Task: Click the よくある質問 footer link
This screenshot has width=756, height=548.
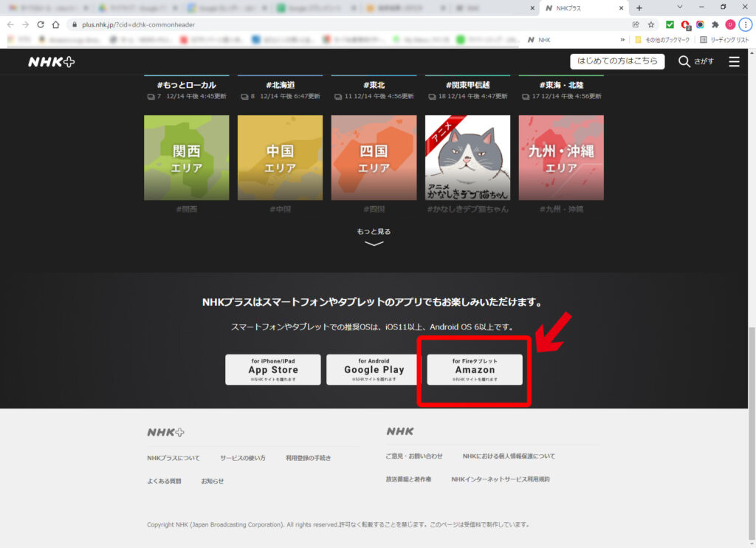Action: 164,481
